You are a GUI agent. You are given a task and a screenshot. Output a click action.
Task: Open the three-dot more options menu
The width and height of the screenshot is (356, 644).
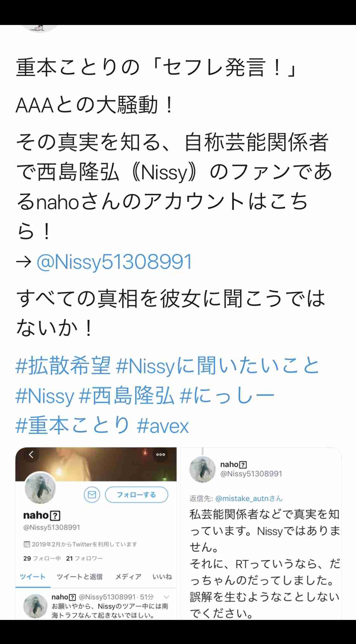[160, 455]
